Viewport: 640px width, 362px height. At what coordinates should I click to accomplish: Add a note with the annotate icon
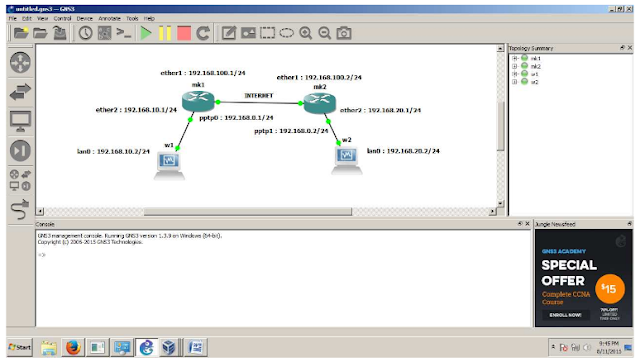coord(229,33)
